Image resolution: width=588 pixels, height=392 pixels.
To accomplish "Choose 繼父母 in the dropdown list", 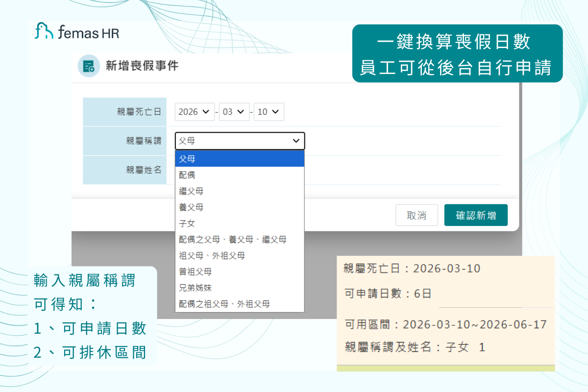I will click(240, 191).
